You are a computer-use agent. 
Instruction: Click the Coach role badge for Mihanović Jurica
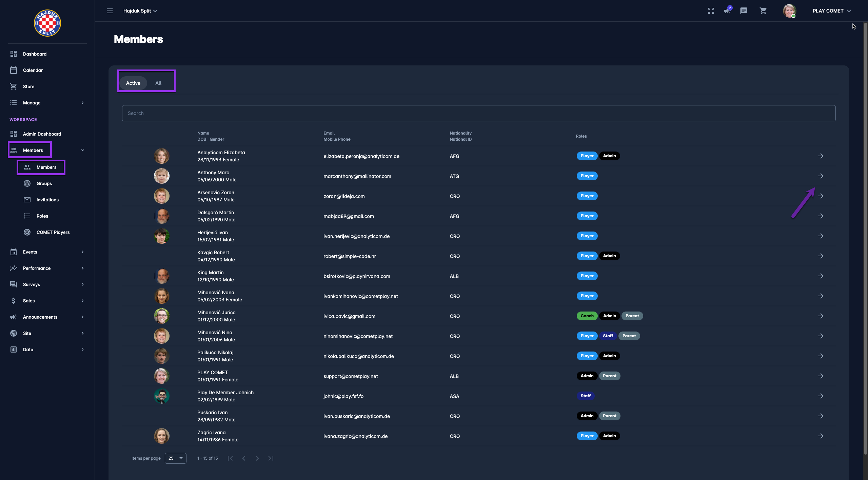pyautogui.click(x=587, y=316)
